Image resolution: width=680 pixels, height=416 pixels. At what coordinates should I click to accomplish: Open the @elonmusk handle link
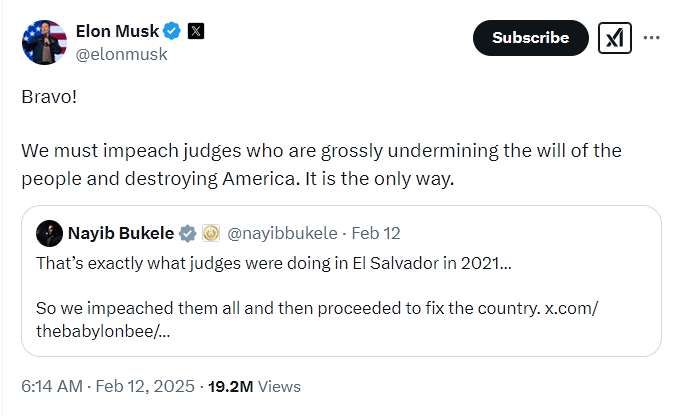122,54
